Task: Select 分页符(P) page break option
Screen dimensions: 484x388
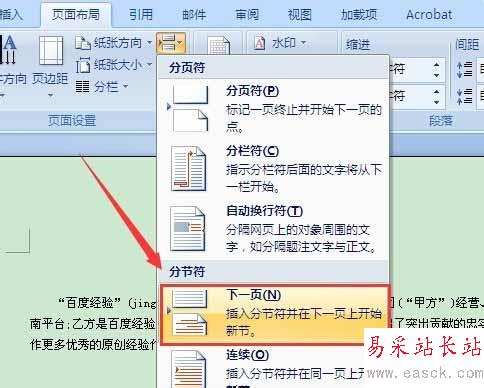Action: tap(273, 109)
